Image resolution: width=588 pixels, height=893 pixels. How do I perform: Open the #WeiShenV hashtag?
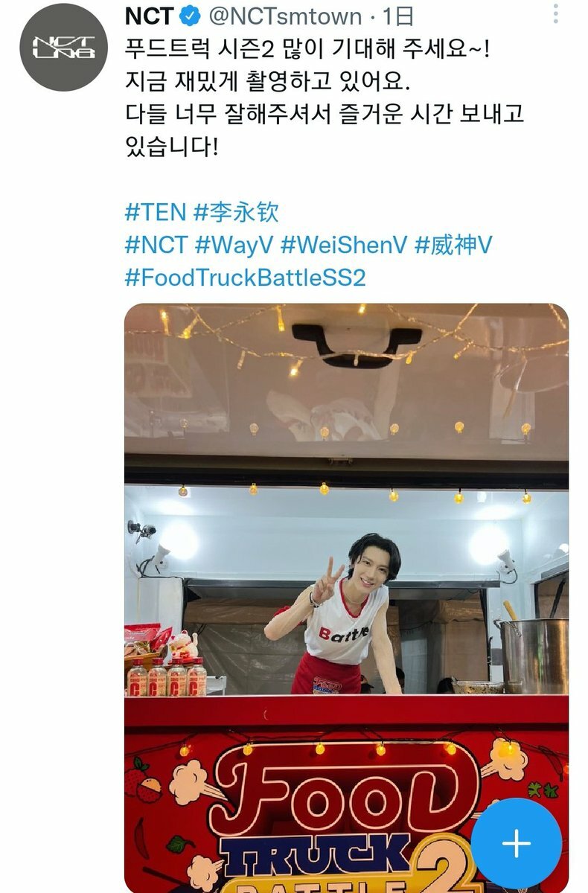(344, 245)
